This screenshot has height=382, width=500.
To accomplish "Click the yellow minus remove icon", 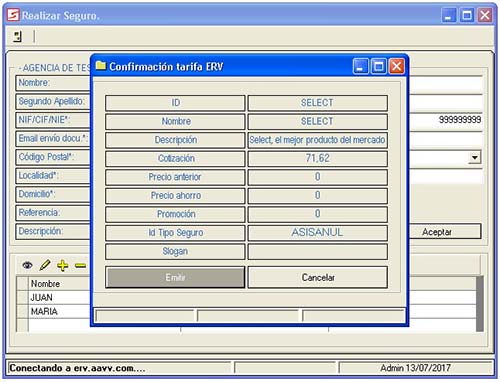I will (80, 265).
